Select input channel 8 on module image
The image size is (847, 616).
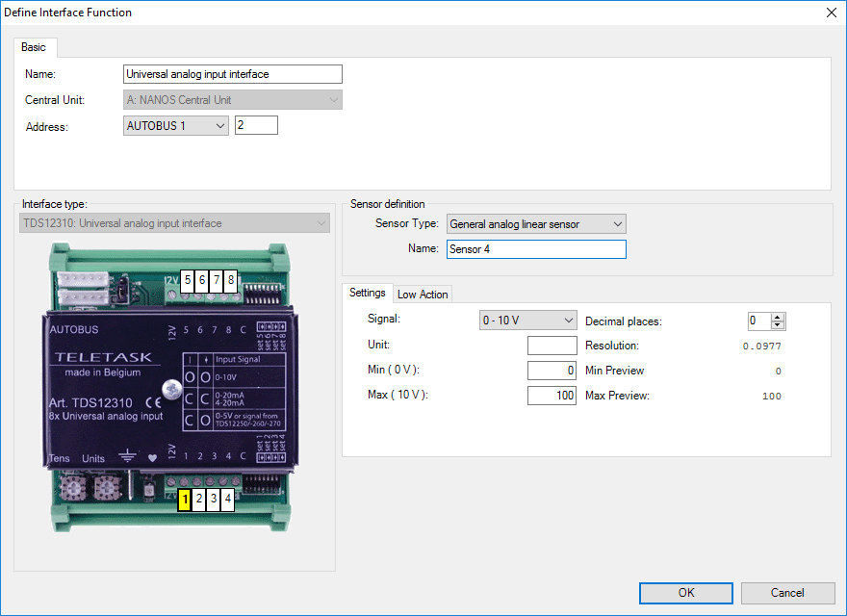pos(231,280)
